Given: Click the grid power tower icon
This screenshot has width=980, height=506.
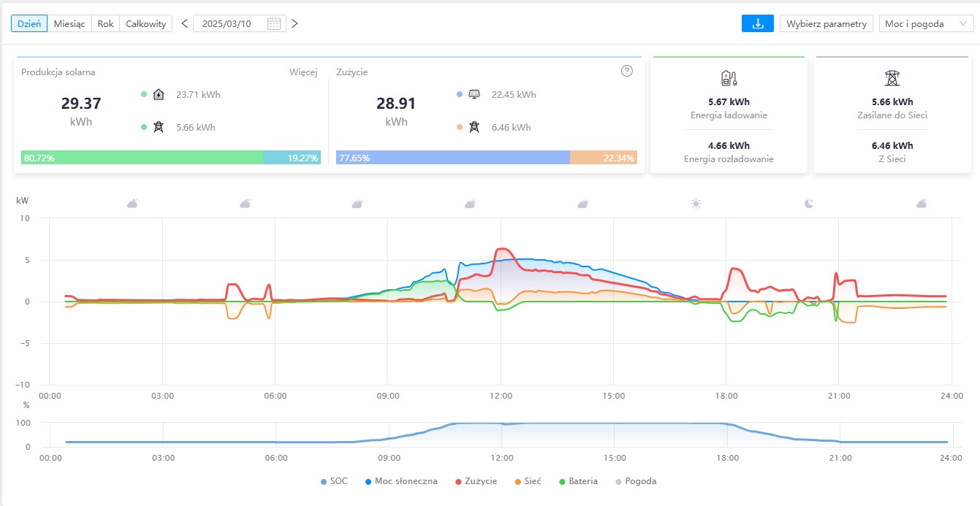Looking at the screenshot, I should [892, 79].
